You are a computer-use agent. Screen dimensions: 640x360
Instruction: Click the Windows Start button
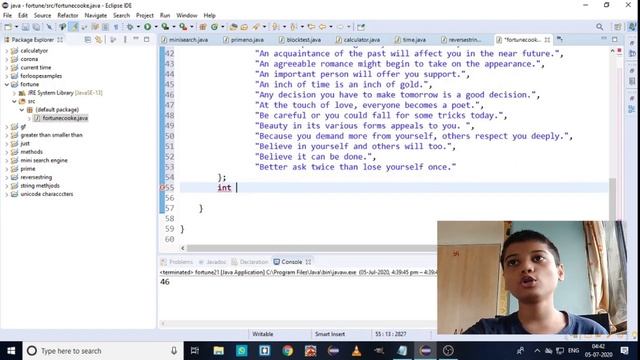coord(11,351)
